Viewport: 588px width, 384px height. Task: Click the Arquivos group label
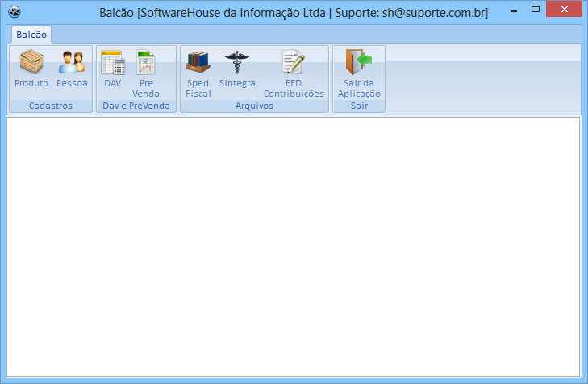pos(254,106)
